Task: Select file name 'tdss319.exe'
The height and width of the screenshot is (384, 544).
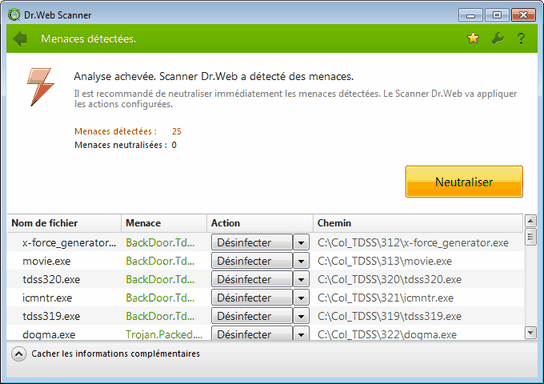Action: [51, 316]
